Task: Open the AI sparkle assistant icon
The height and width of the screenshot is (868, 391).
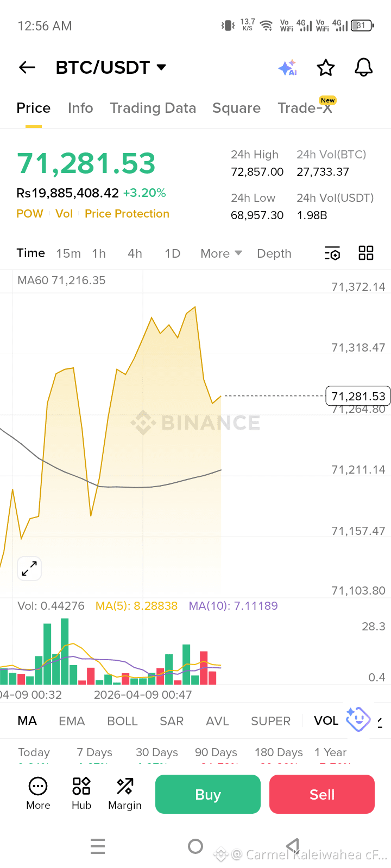Action: (x=287, y=67)
